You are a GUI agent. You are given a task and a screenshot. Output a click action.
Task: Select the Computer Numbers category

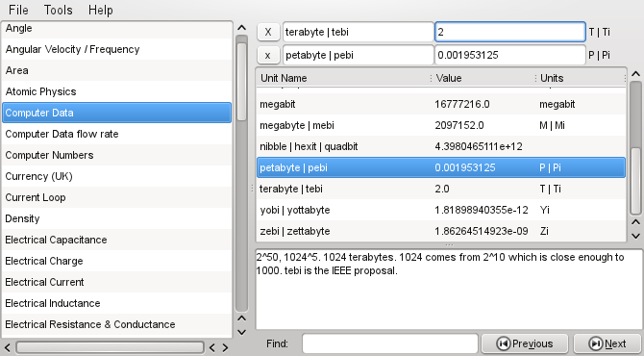click(116, 156)
